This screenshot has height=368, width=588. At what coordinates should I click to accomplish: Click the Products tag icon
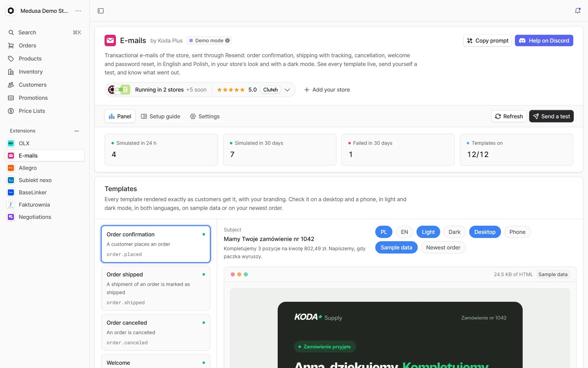click(x=11, y=59)
